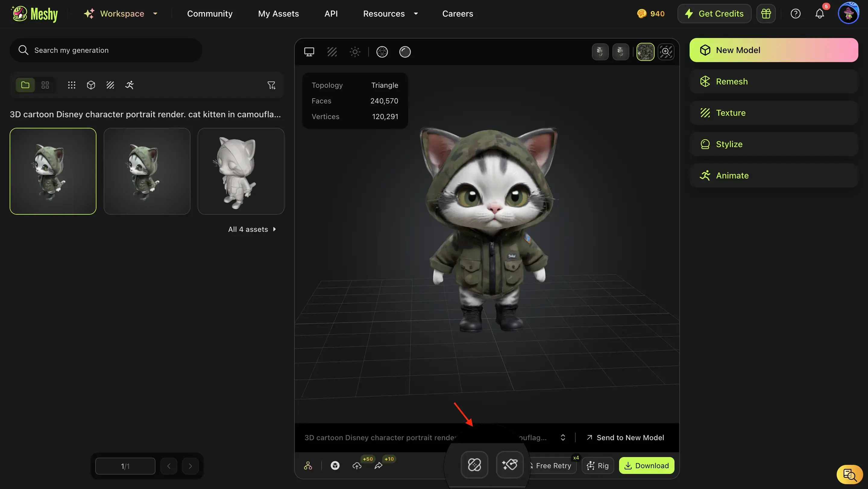Open the notifications bell
Screen dimensions: 868x489
coord(819,14)
